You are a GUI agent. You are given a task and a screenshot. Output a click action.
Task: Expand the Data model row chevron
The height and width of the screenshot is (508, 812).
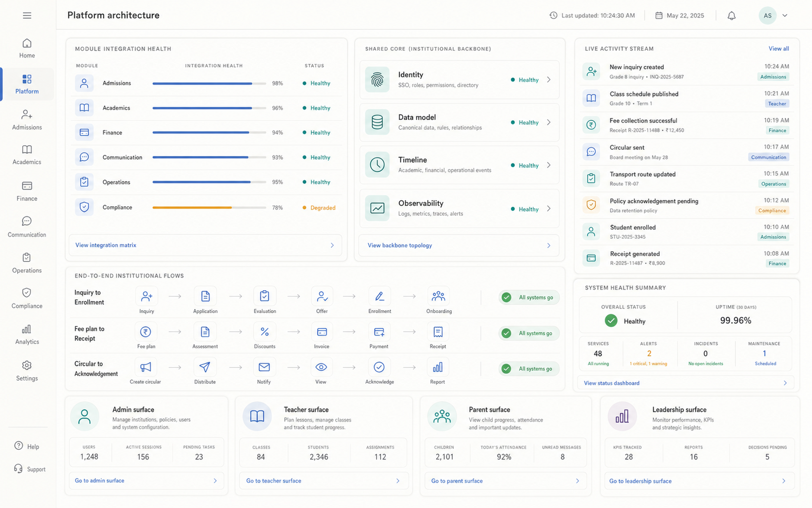pyautogui.click(x=549, y=122)
